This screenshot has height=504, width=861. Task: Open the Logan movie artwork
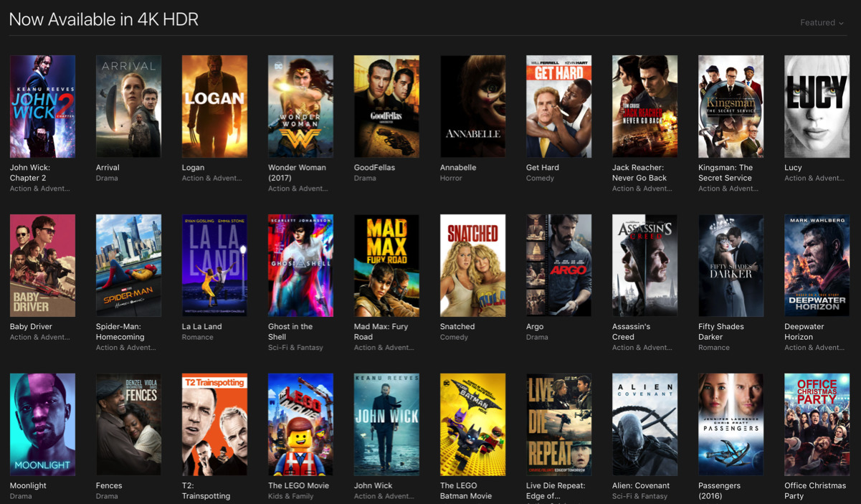[214, 106]
